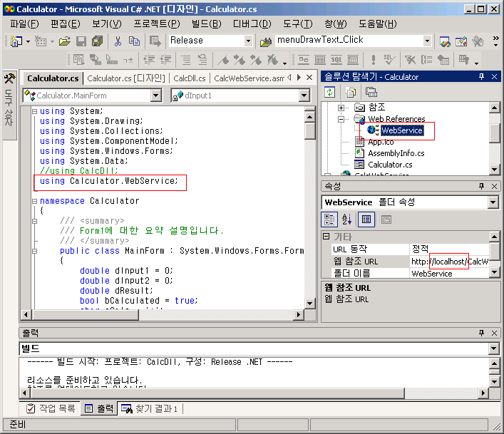Click the SQL toolbar icon
The width and height of the screenshot is (504, 434).
click(x=336, y=60)
